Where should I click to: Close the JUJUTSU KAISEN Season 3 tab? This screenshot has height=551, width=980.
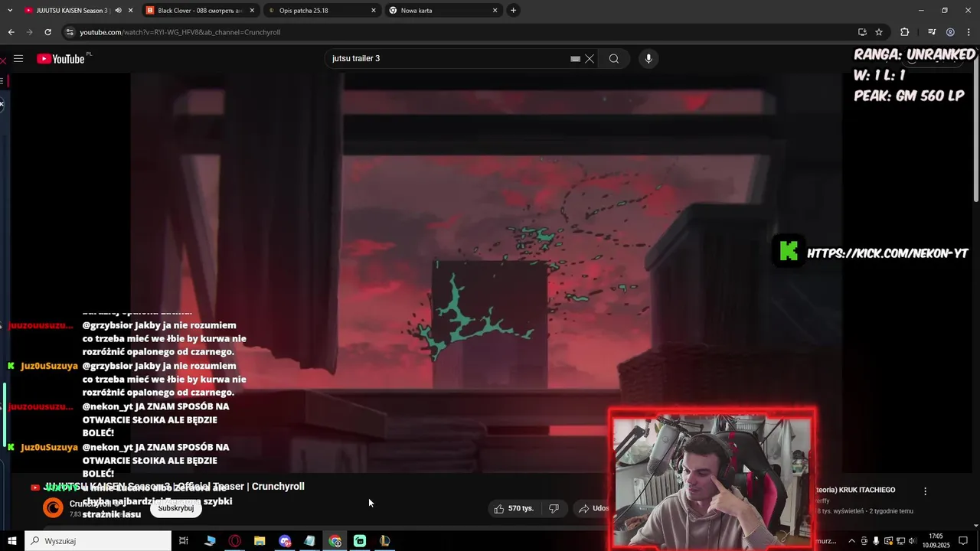(130, 11)
